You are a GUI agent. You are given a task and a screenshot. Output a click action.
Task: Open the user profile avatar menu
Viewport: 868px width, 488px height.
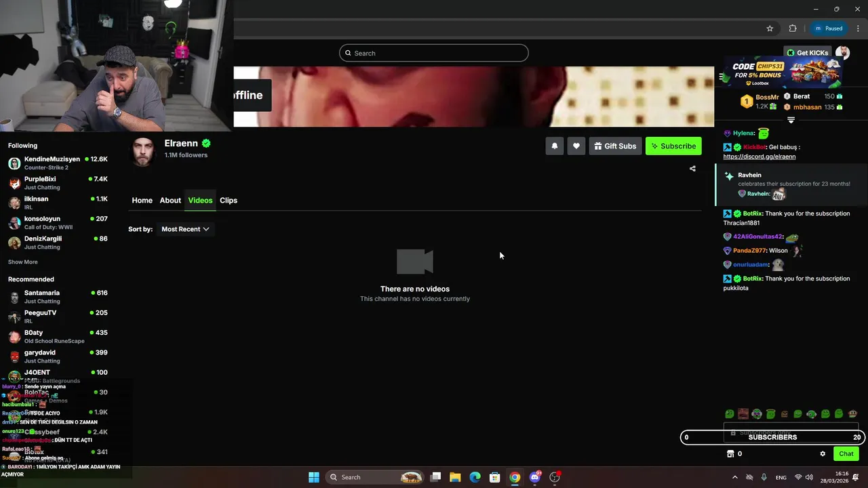pyautogui.click(x=843, y=53)
